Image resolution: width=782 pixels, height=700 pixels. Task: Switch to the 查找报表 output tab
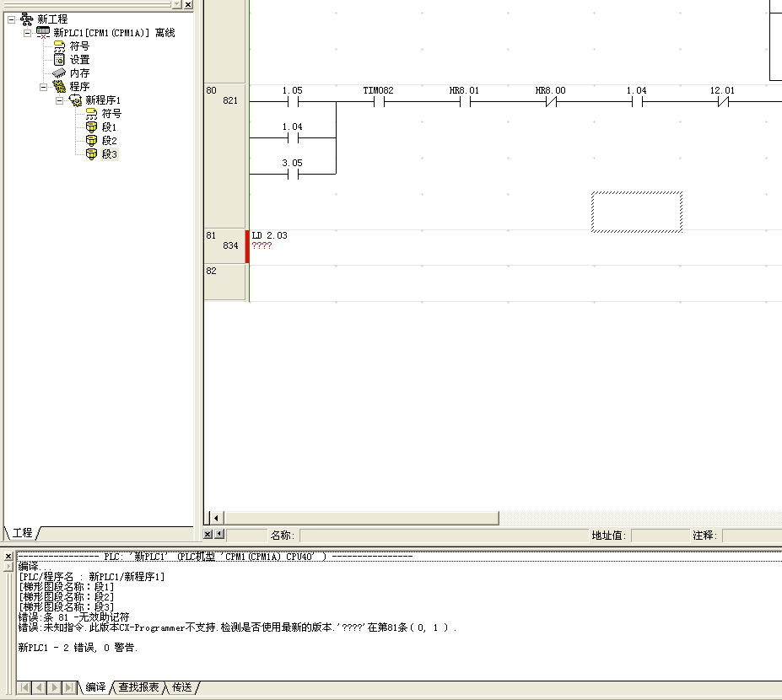pos(138,687)
